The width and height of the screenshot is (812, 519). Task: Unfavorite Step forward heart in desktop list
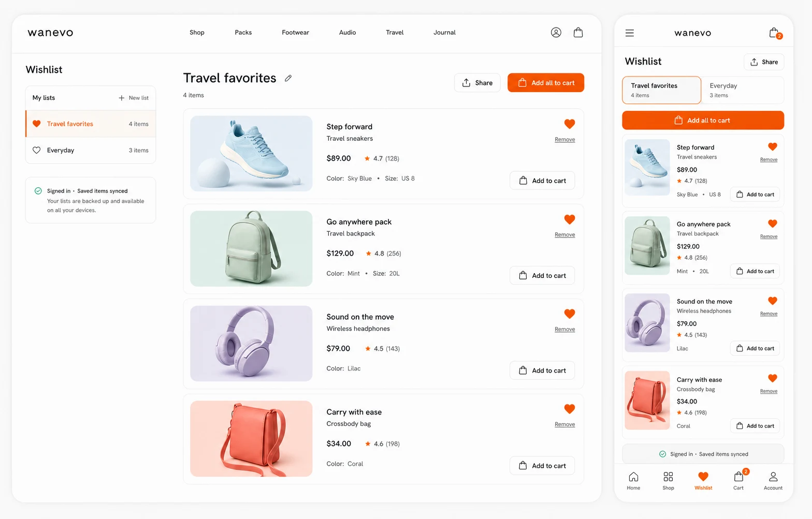click(x=570, y=124)
